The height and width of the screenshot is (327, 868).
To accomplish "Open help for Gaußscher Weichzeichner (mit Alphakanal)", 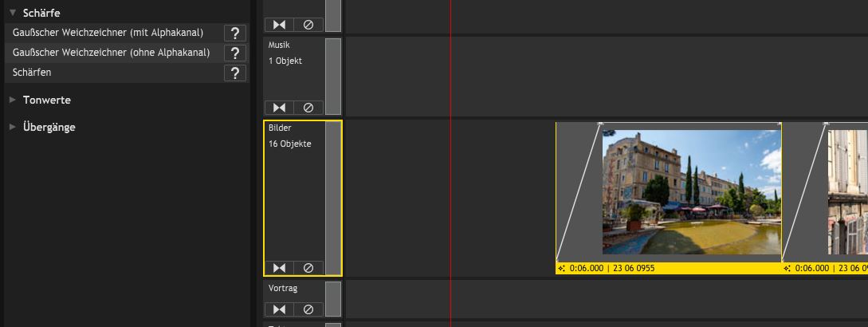I will coord(235,33).
